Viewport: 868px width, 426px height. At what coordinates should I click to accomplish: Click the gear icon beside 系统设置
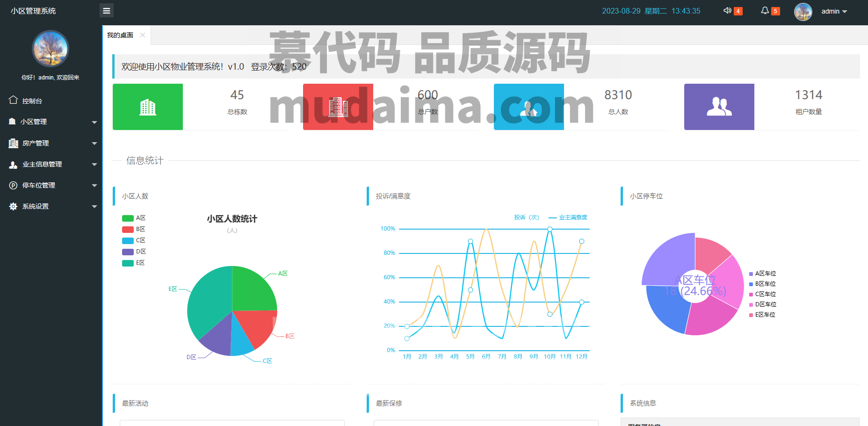[13, 206]
